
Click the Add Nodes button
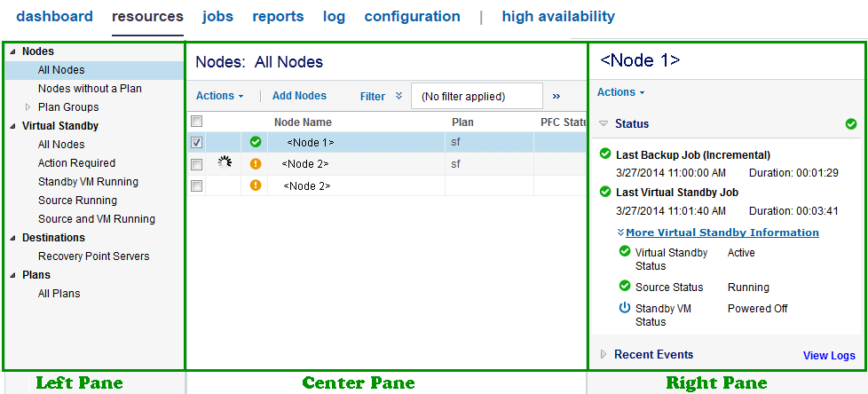(x=299, y=96)
